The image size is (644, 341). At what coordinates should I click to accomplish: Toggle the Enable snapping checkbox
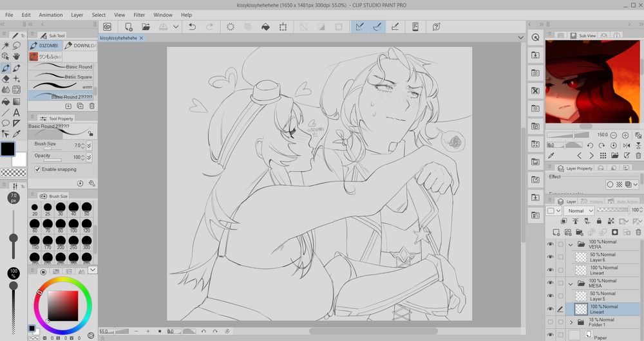point(38,169)
